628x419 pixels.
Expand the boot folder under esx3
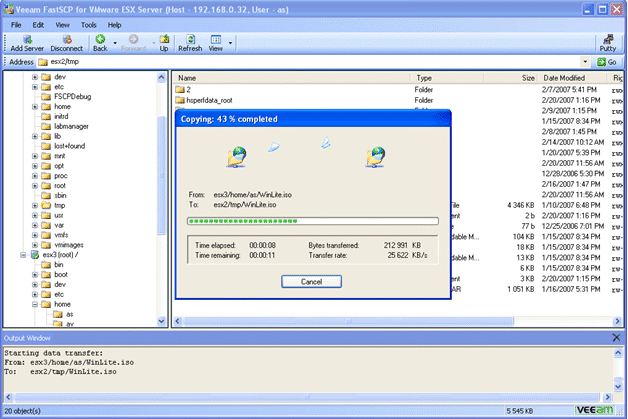(x=34, y=274)
